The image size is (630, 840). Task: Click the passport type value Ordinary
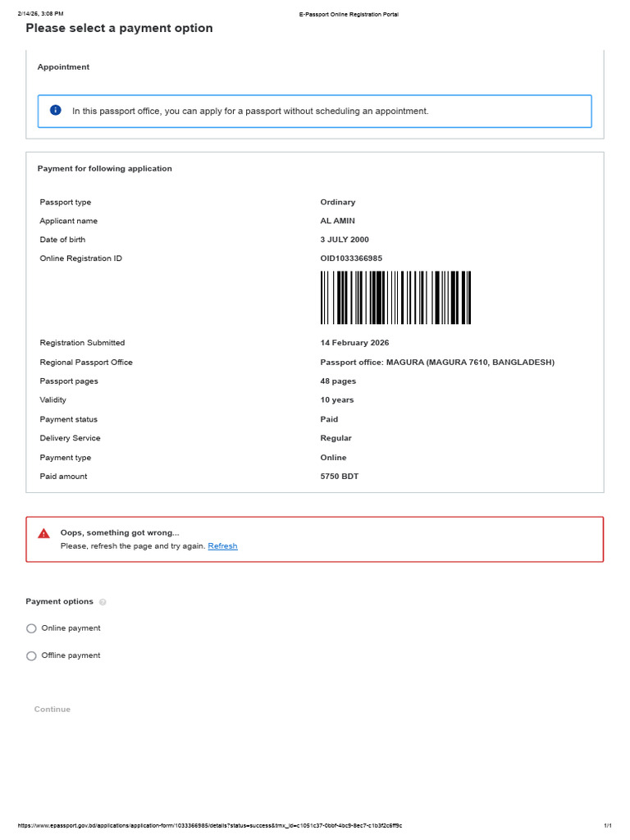point(337,202)
